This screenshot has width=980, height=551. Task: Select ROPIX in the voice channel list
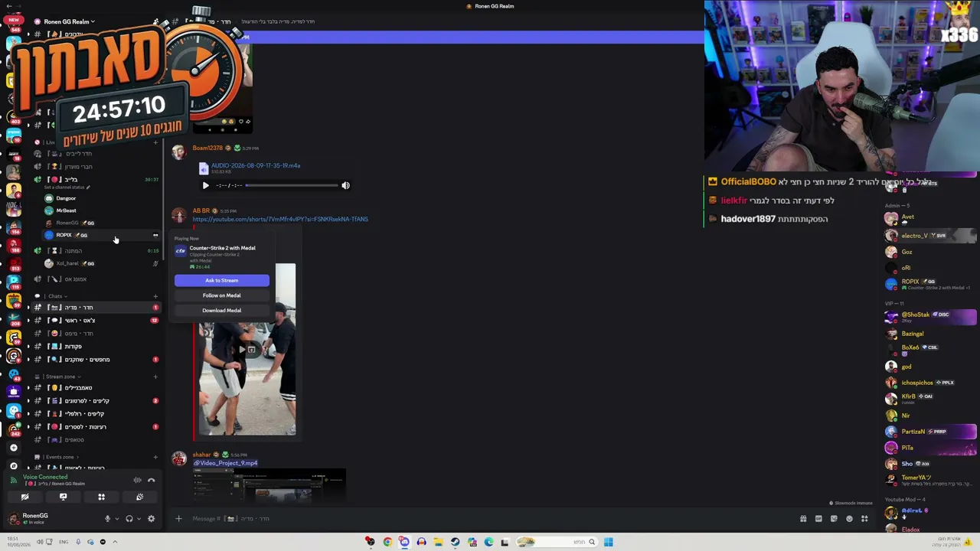pyautogui.click(x=100, y=235)
